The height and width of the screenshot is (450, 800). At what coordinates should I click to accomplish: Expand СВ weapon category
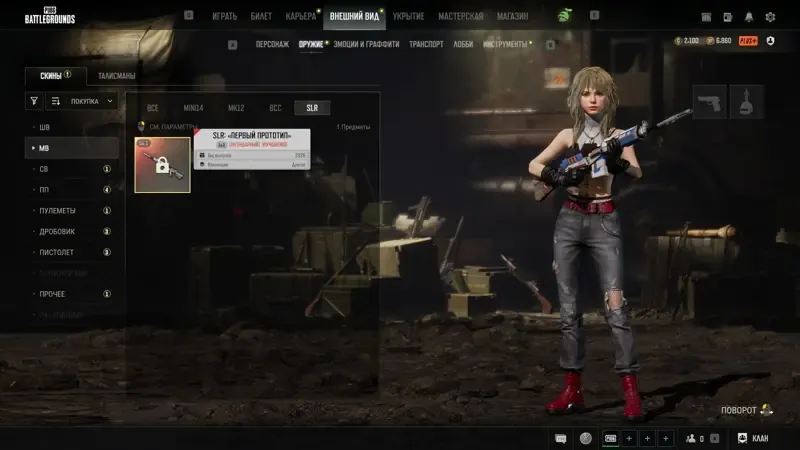[x=71, y=169]
